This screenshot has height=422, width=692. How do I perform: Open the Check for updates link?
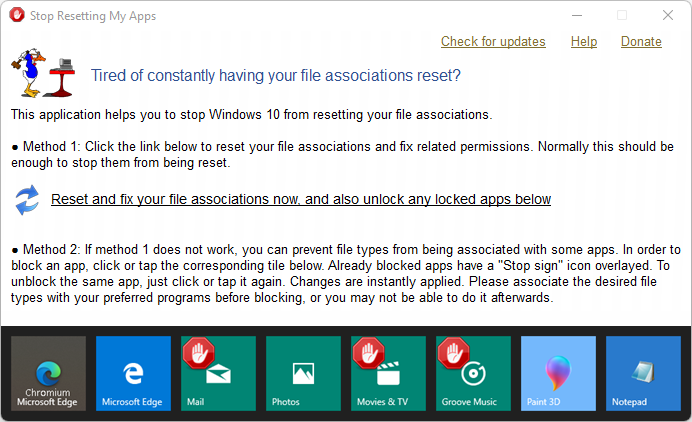coord(493,41)
